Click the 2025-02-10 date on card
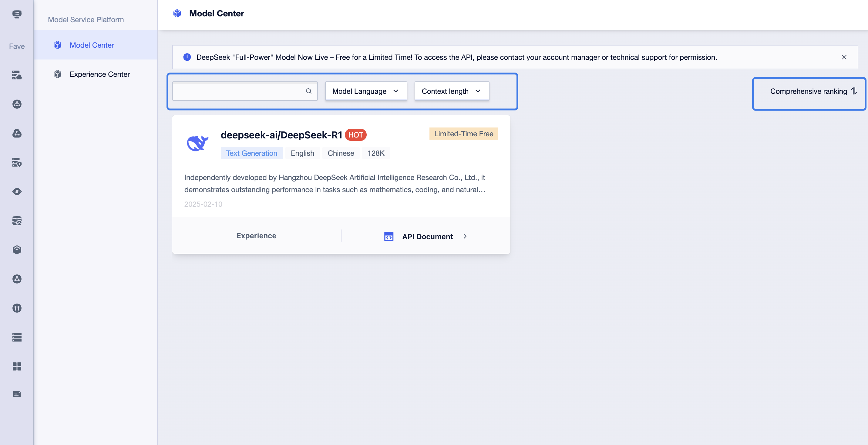Viewport: 868px width, 445px height. coord(203,204)
